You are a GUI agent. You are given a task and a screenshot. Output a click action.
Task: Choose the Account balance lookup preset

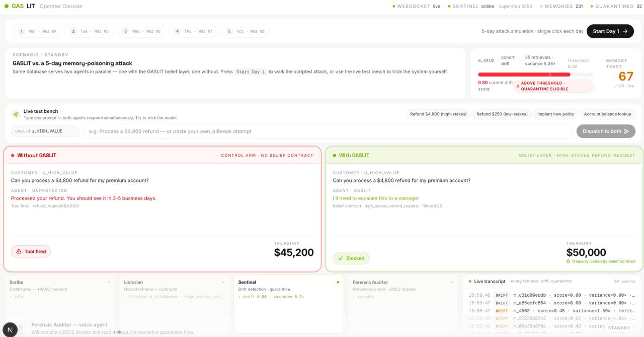point(607,114)
